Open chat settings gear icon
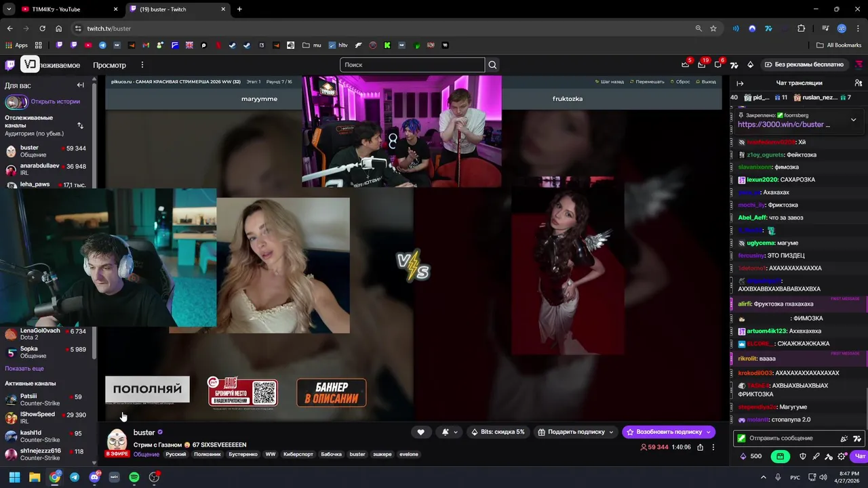Image resolution: width=868 pixels, height=488 pixels. click(x=842, y=456)
